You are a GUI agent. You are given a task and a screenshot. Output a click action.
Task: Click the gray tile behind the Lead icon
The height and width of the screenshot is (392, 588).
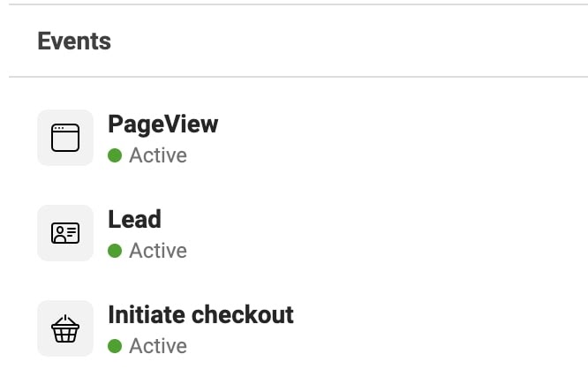point(65,233)
